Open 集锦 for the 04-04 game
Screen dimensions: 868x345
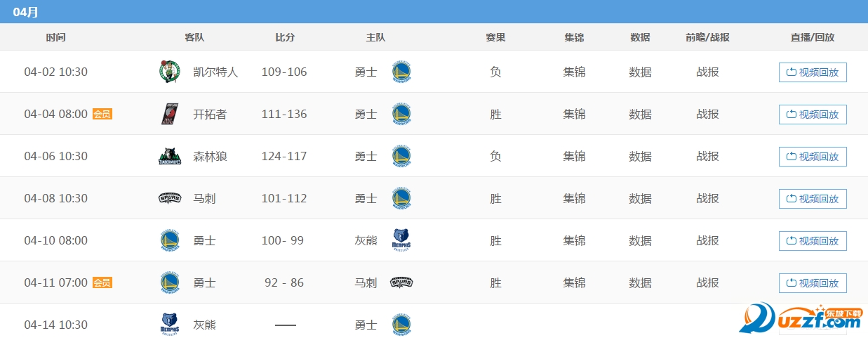(x=574, y=114)
